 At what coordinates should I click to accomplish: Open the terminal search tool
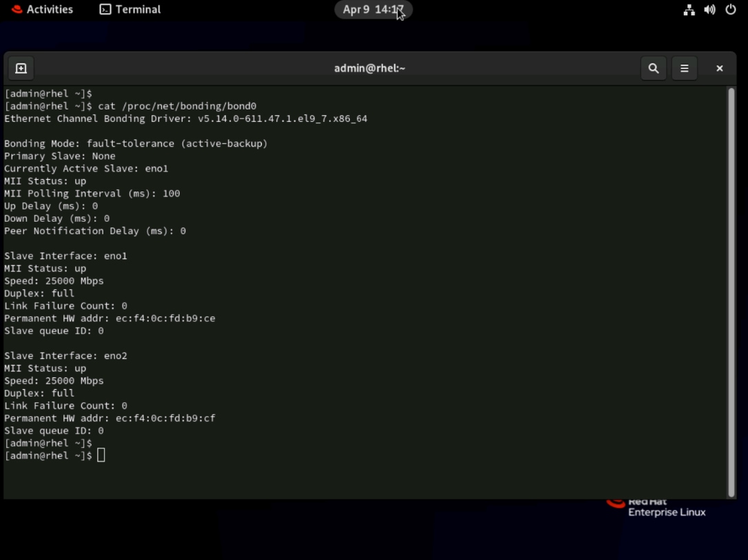(654, 68)
